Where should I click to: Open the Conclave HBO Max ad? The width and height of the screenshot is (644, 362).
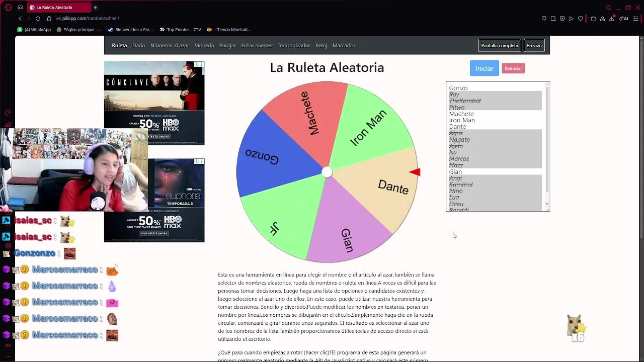(x=154, y=103)
